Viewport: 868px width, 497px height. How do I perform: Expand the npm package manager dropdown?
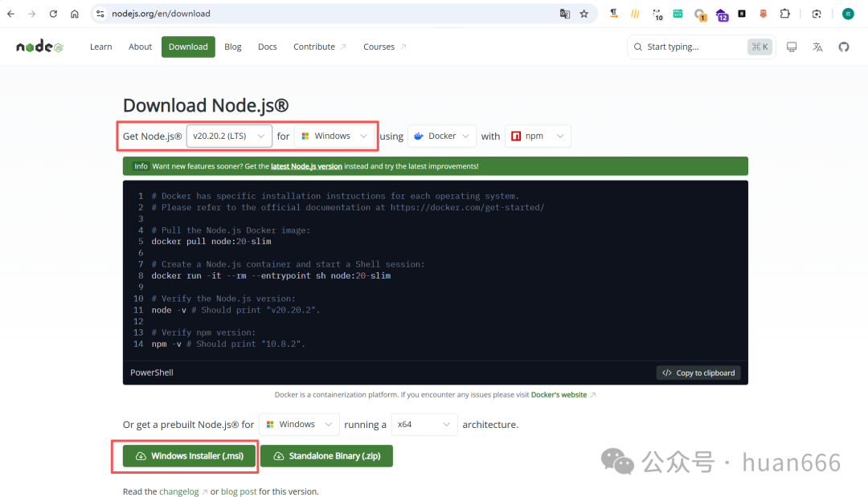(538, 136)
